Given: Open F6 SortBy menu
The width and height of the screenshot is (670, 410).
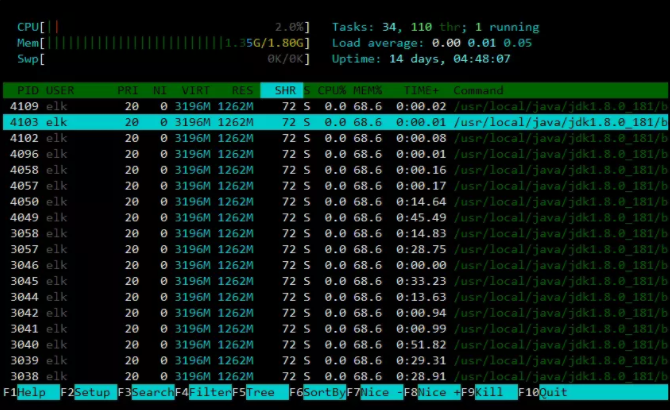Looking at the screenshot, I should coord(317,392).
